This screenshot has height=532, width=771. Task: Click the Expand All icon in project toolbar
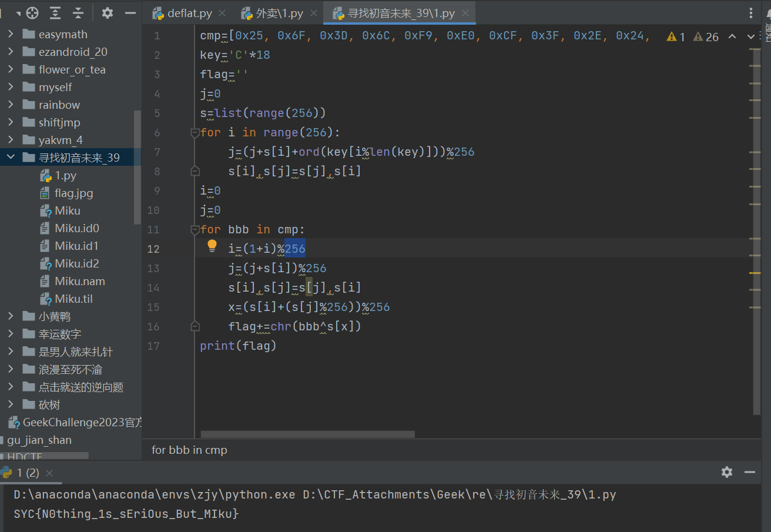click(55, 13)
